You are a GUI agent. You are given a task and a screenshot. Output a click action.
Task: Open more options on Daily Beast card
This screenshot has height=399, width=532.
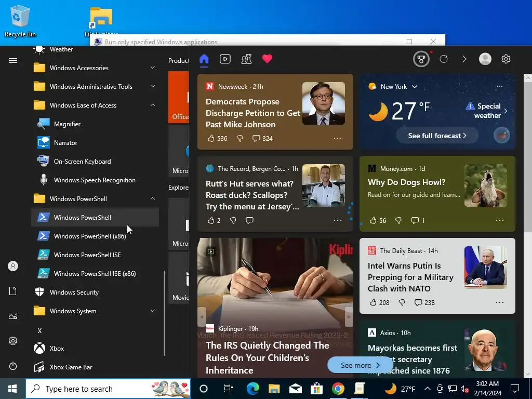500,303
